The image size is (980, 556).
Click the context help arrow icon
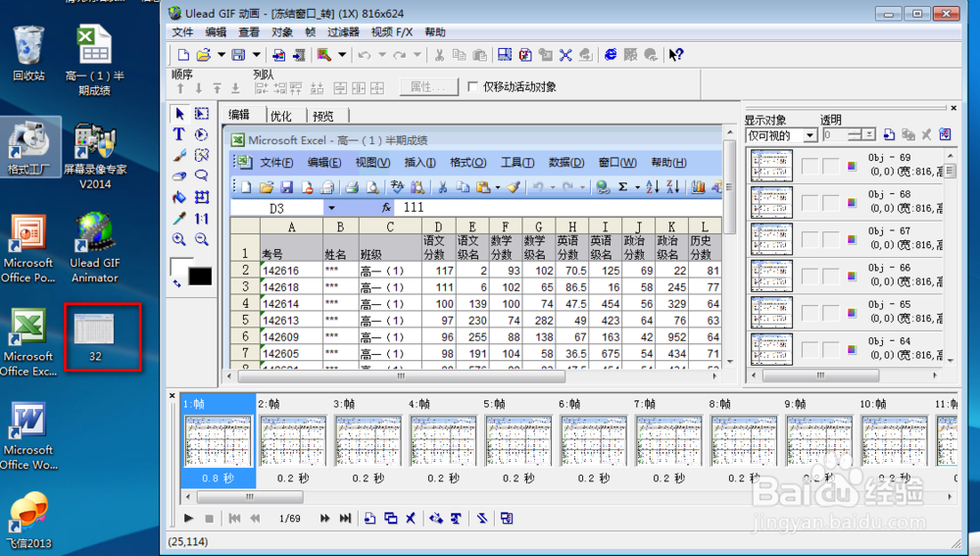[675, 55]
